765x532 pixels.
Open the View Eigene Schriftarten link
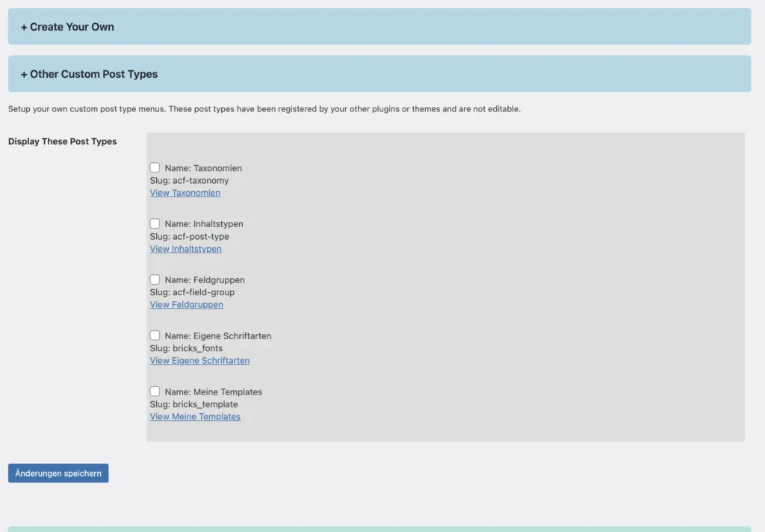199,360
